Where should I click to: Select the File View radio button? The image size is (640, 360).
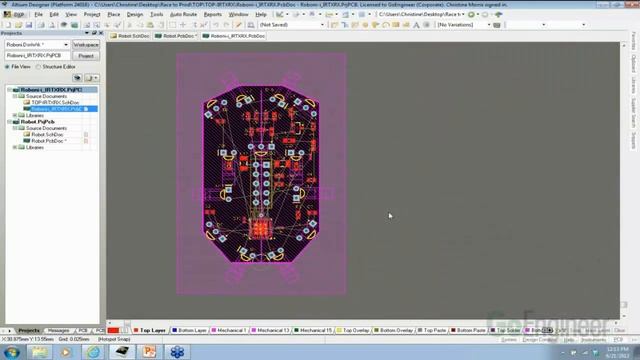(x=7, y=67)
